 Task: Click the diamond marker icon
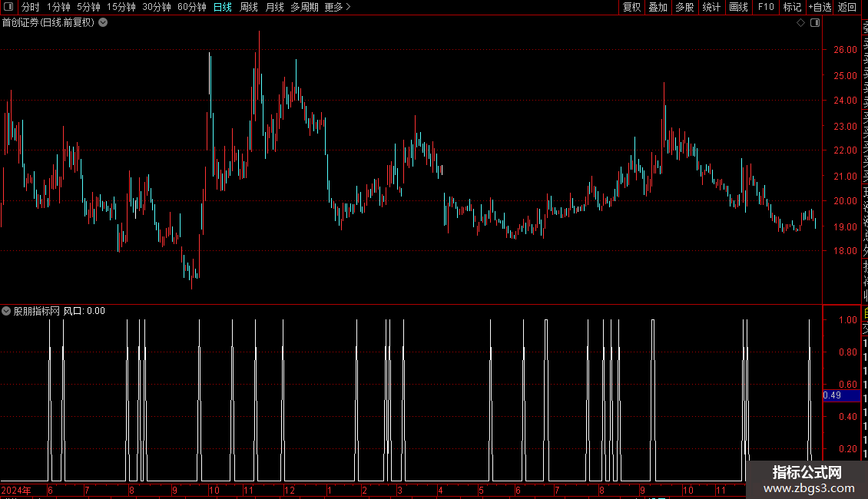[x=800, y=23]
